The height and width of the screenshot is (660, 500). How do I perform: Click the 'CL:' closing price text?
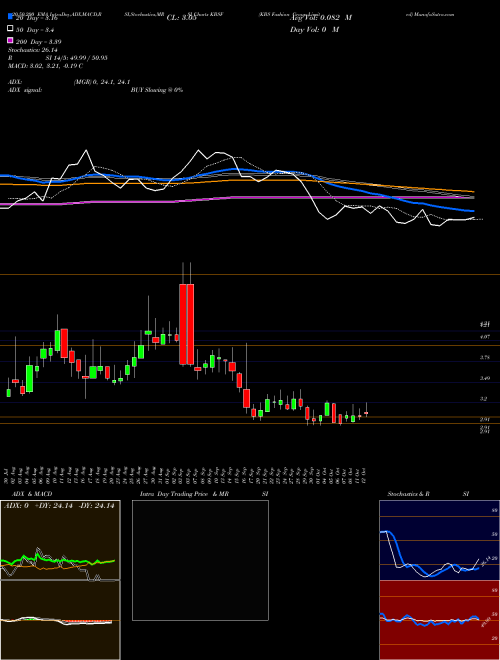tap(181, 18)
